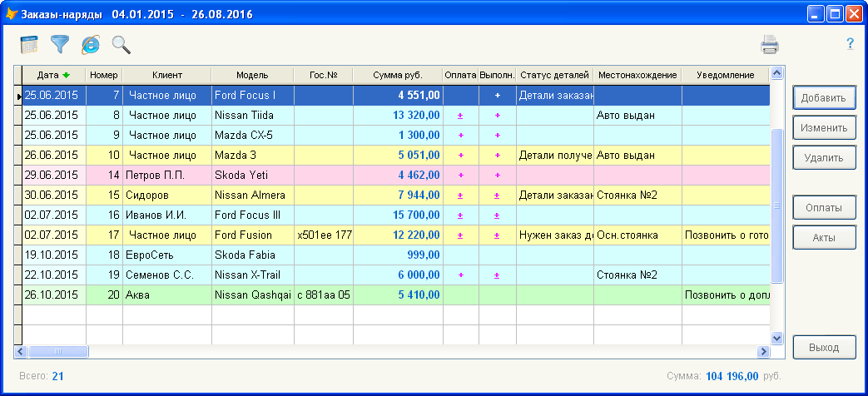Screen dimensions: 868x396
Task: Click the vertical scrollbar thumb
Action: (776, 205)
